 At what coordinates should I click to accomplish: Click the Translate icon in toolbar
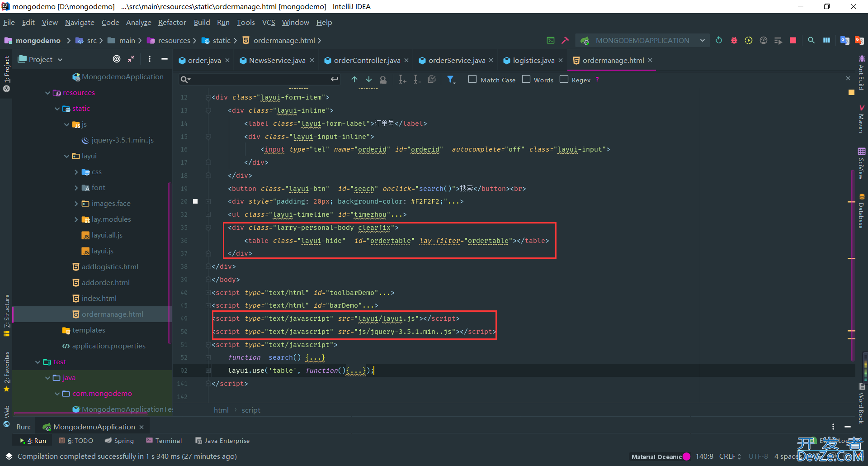point(844,40)
